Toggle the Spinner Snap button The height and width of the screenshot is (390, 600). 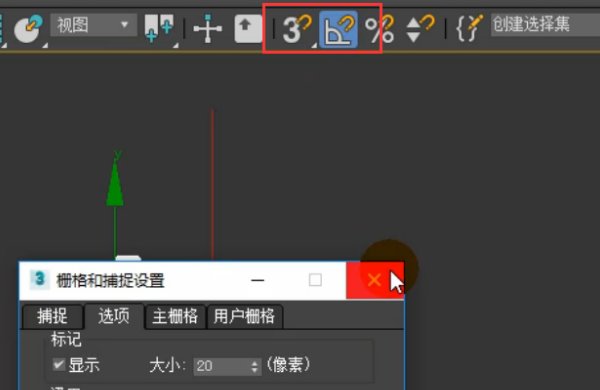click(x=419, y=29)
